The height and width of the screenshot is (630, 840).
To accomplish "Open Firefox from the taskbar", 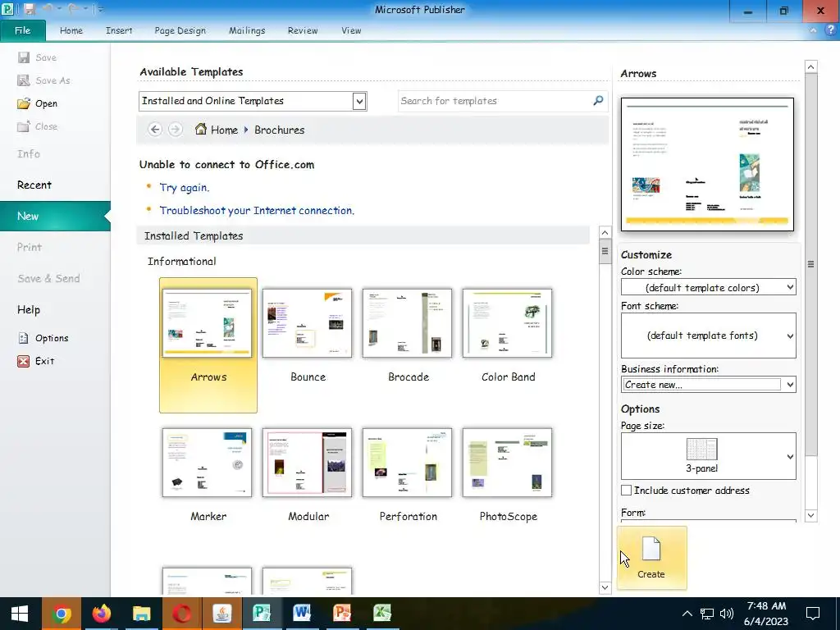I will point(101,614).
